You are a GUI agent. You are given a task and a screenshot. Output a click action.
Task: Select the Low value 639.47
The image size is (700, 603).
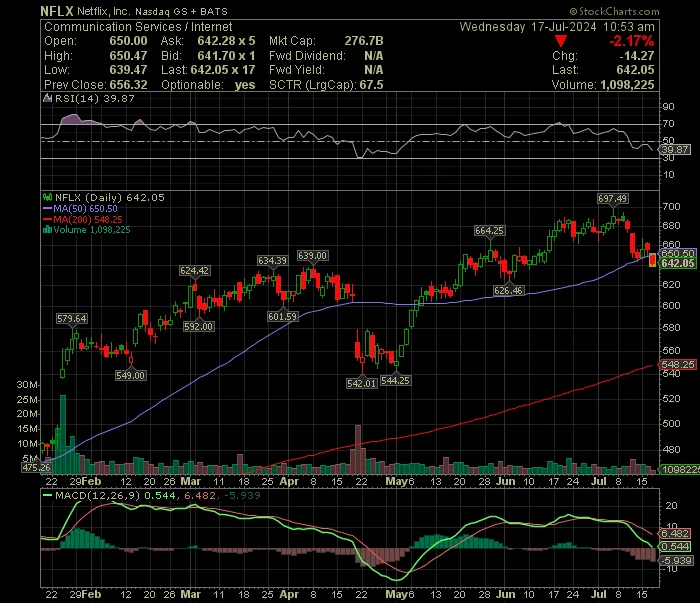[x=128, y=70]
